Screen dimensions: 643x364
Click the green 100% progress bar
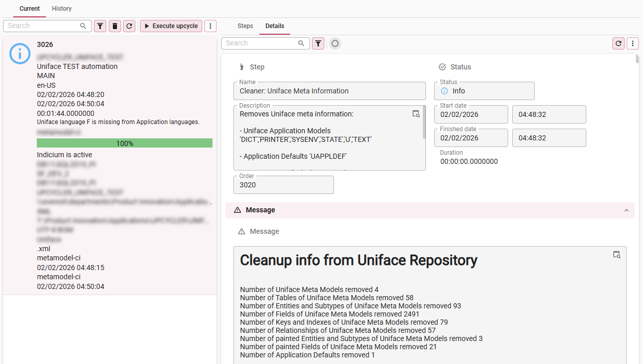coord(125,143)
